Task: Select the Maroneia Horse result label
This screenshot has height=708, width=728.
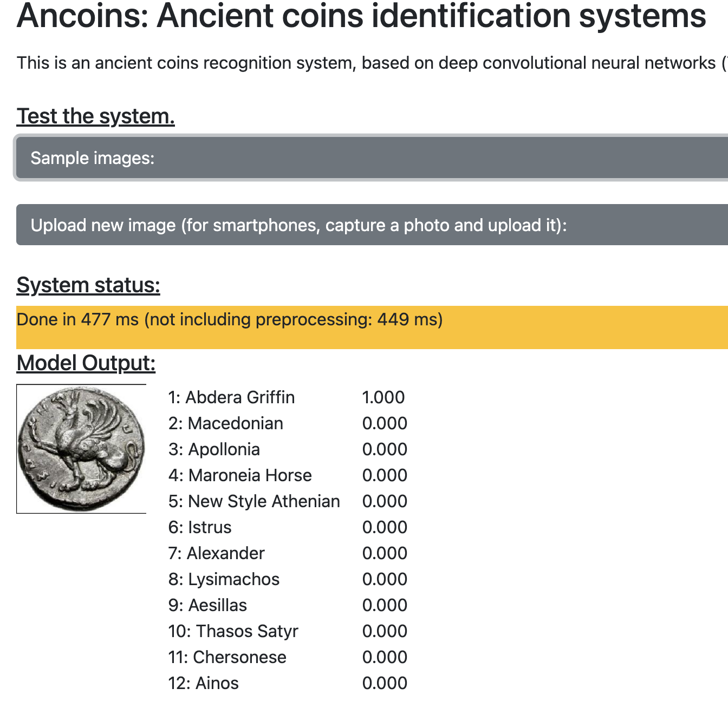Action: (x=240, y=475)
